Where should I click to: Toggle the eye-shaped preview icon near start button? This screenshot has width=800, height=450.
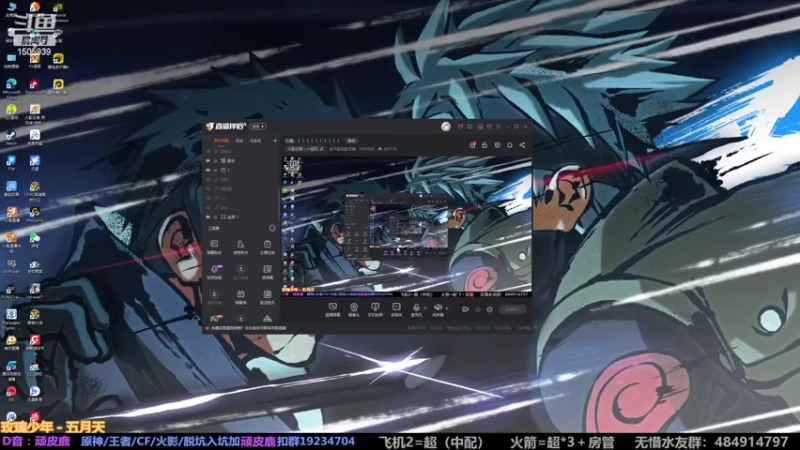[478, 309]
